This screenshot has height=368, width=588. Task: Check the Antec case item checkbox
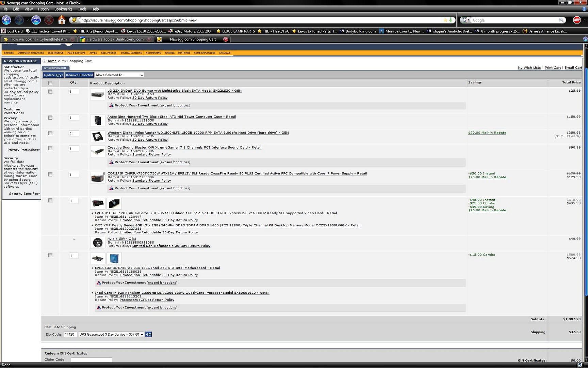pyautogui.click(x=50, y=118)
